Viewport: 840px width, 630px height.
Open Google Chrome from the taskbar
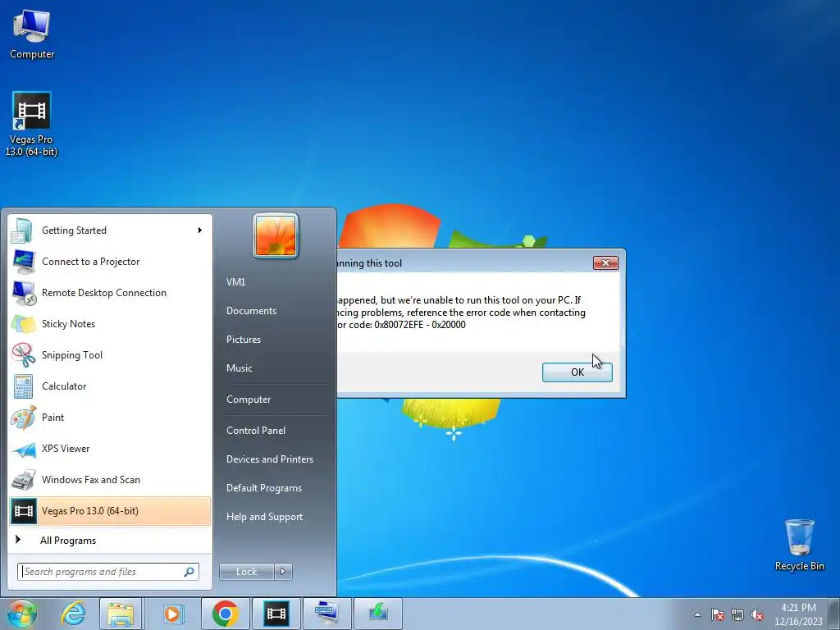(x=225, y=614)
